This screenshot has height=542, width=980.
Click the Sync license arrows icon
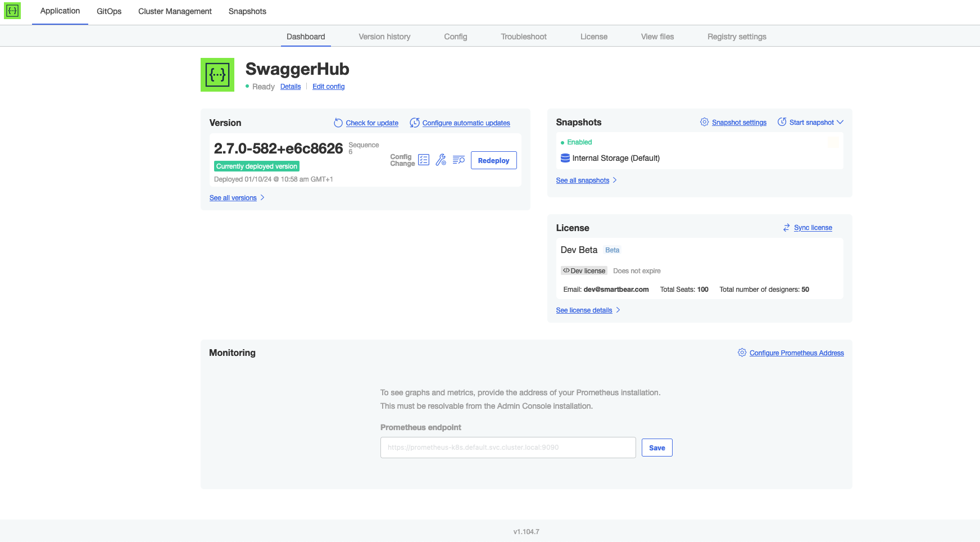(786, 228)
